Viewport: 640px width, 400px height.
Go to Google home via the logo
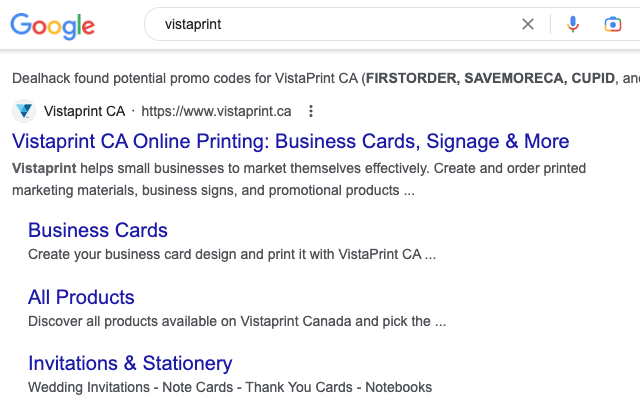point(53,26)
